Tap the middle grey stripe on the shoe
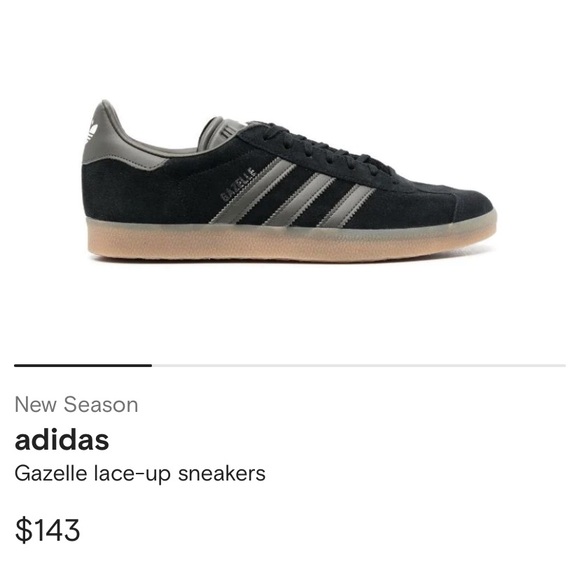The width and height of the screenshot is (580, 580). 300,200
